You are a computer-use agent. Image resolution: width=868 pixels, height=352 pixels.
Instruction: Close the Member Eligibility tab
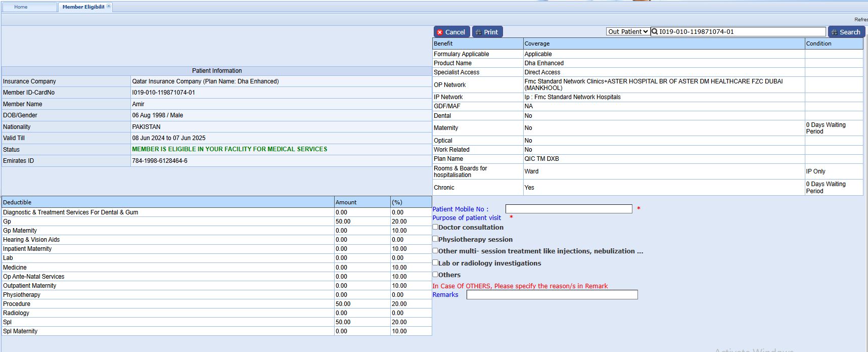click(x=109, y=6)
